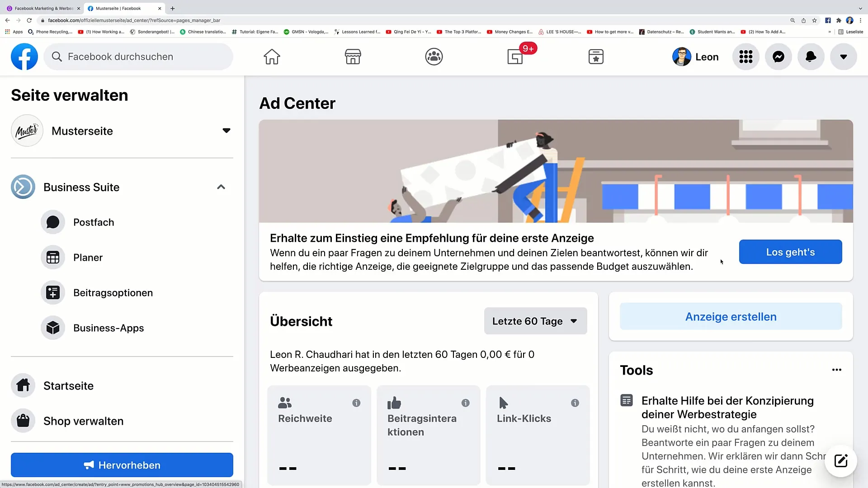Click the Hervorheben button
The image size is (868, 488).
(122, 465)
